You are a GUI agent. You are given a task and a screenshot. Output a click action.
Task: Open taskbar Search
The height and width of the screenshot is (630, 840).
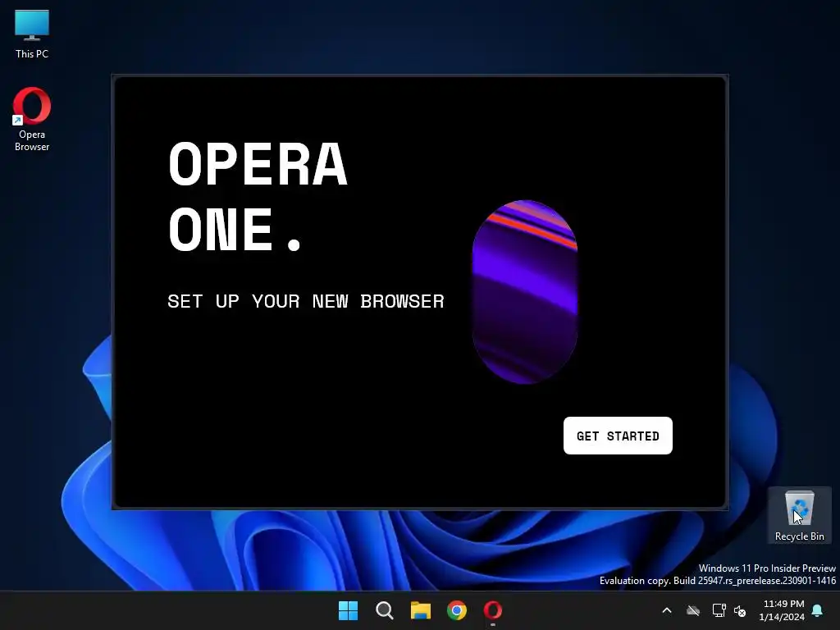click(385, 610)
